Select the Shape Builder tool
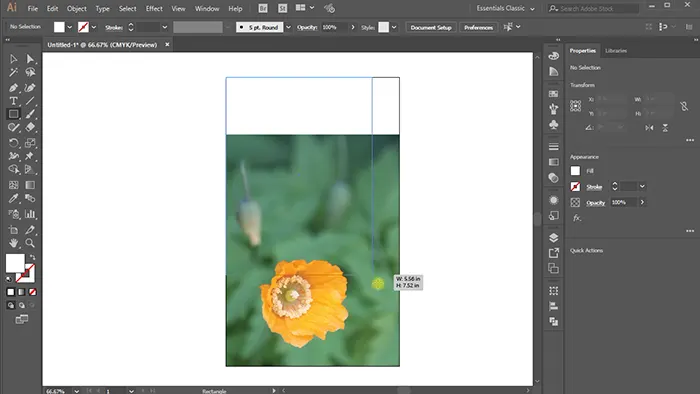The width and height of the screenshot is (700, 394). 13,170
